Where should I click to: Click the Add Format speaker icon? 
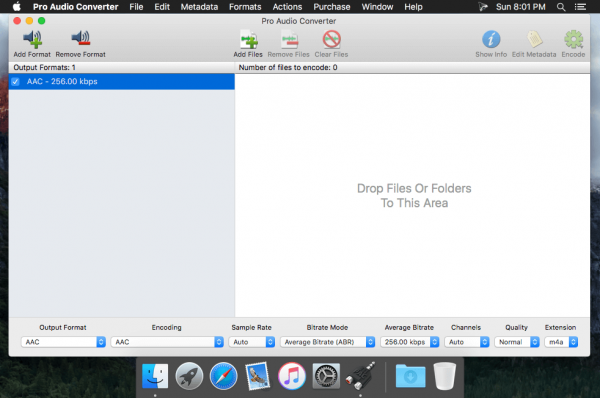(x=33, y=39)
